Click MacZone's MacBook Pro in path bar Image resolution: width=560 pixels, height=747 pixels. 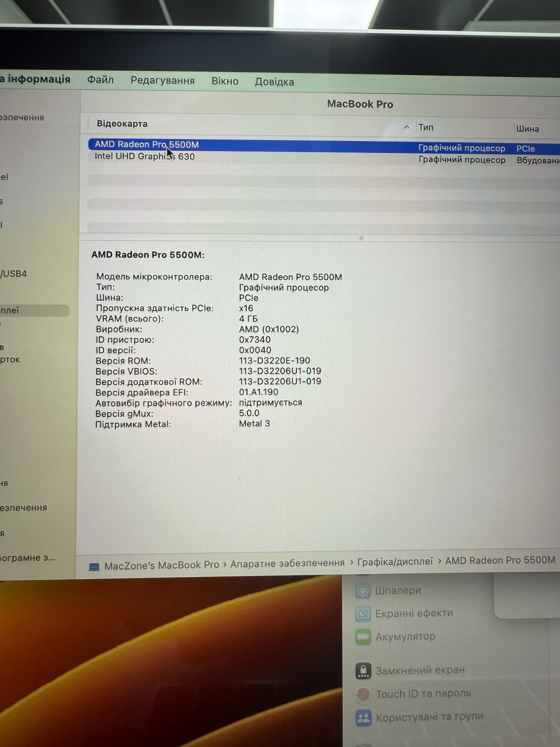[162, 565]
